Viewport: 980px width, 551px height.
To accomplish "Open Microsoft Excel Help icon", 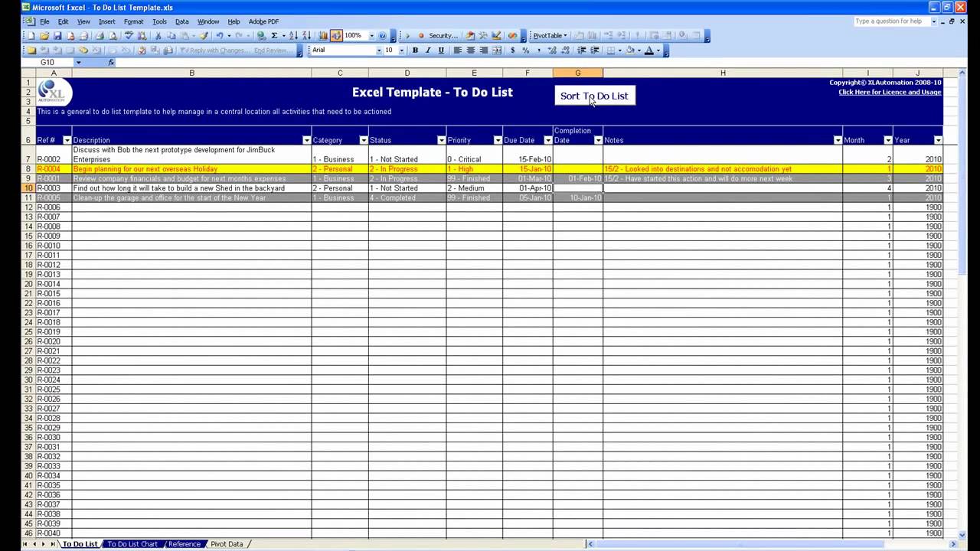I will (382, 35).
